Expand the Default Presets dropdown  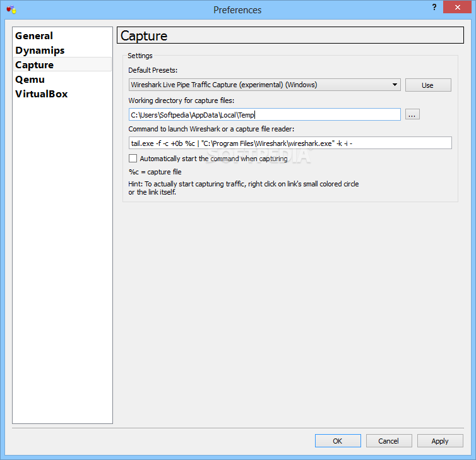pyautogui.click(x=265, y=85)
